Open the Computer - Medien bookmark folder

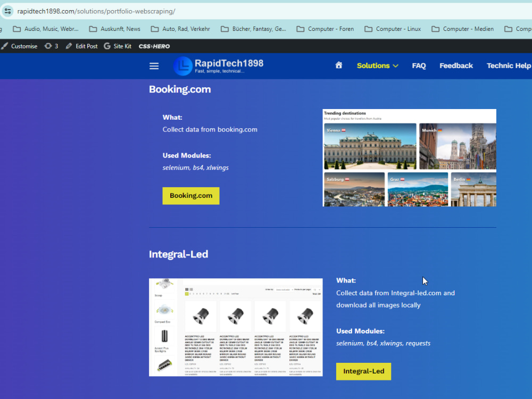pos(462,29)
